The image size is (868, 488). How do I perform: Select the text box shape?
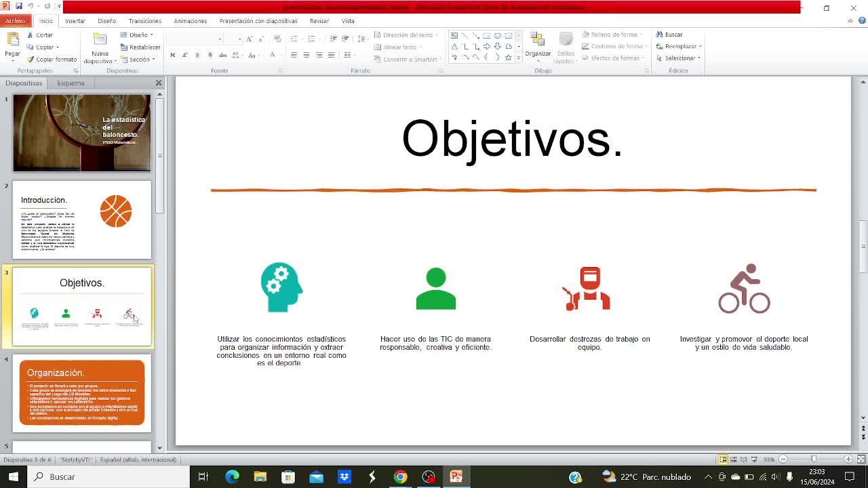(x=454, y=36)
